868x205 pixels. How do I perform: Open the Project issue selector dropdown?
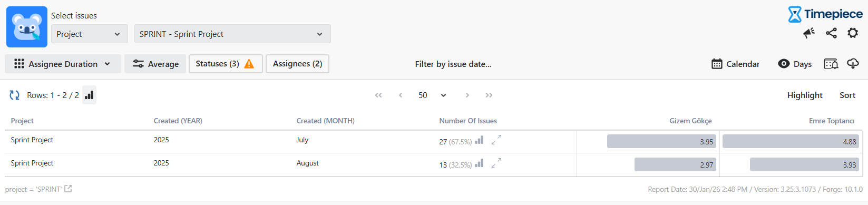[x=90, y=34]
